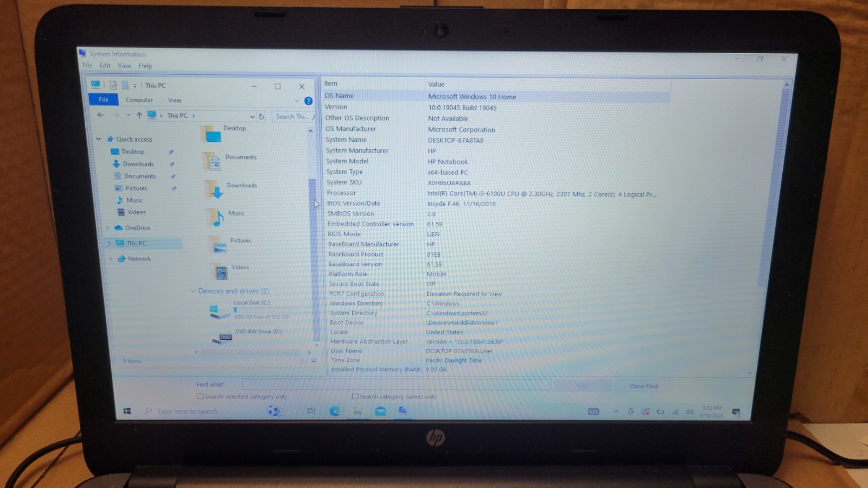Viewport: 868px width, 488px height.
Task: Click the Close Find button
Action: [x=643, y=386]
